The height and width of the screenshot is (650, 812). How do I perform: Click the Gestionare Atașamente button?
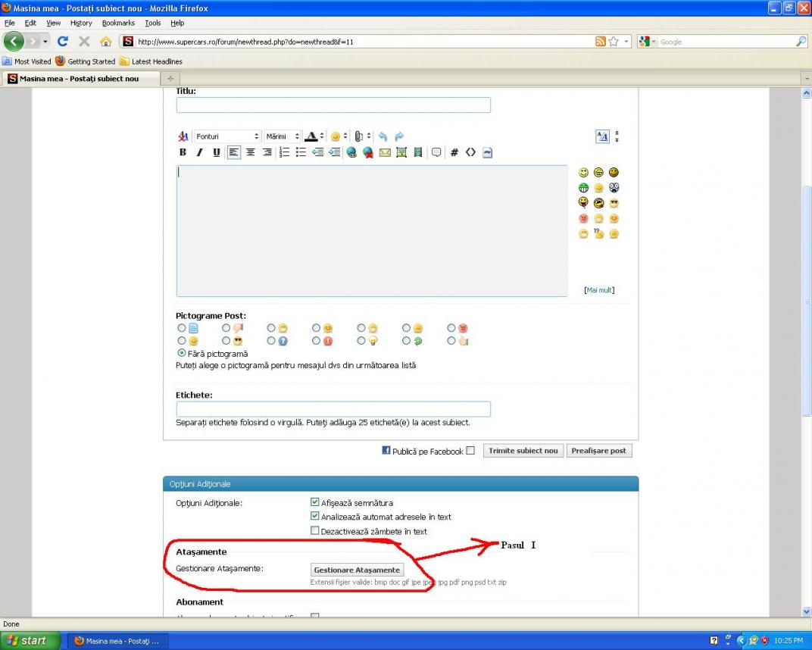pyautogui.click(x=357, y=570)
